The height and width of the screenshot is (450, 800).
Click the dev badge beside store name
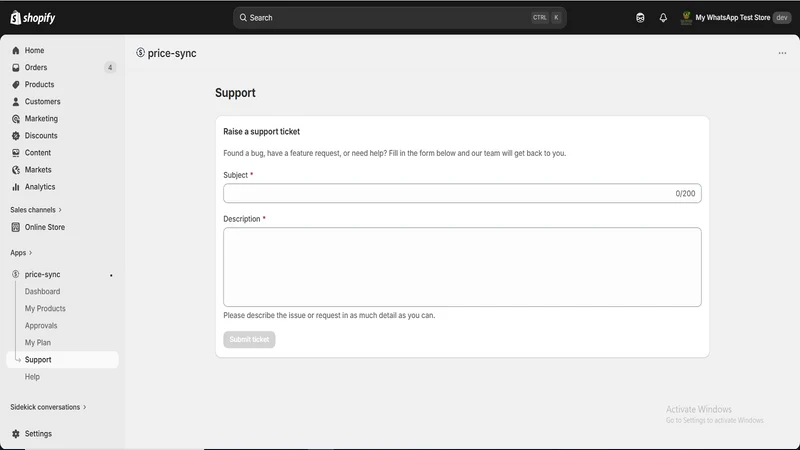pos(782,18)
